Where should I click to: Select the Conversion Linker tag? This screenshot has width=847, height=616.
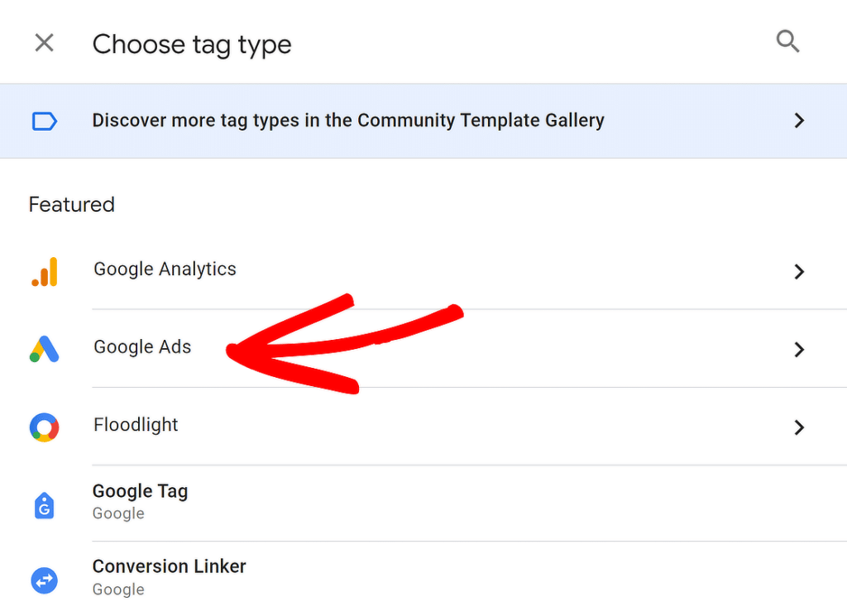tap(169, 567)
